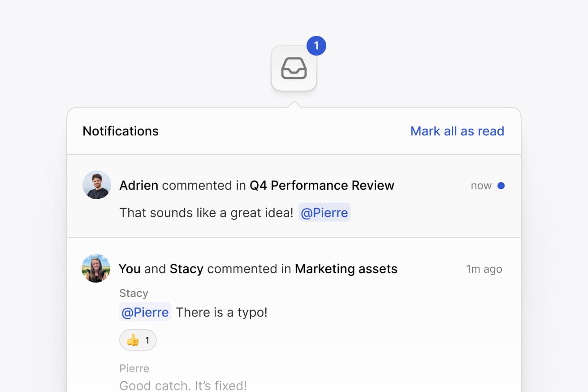Open the inbox notifications icon
588x392 pixels.
[x=294, y=68]
